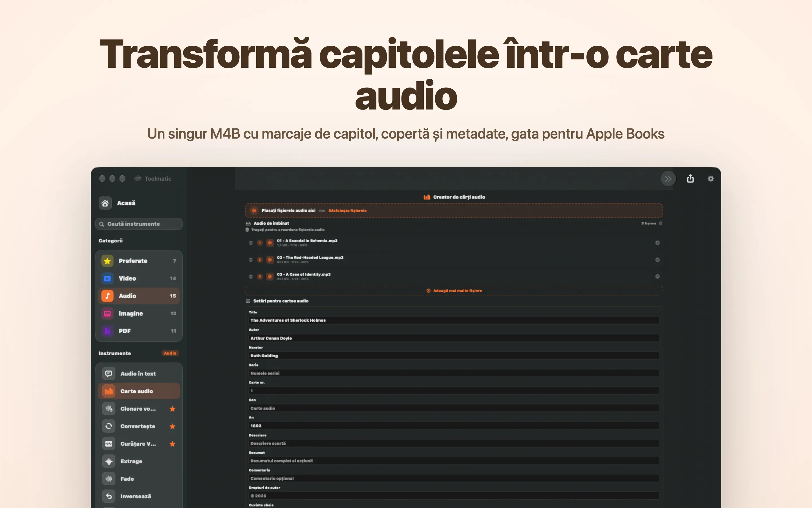Image resolution: width=812 pixels, height=508 pixels.
Task: Click the double-chevron collapse button
Action: [668, 179]
